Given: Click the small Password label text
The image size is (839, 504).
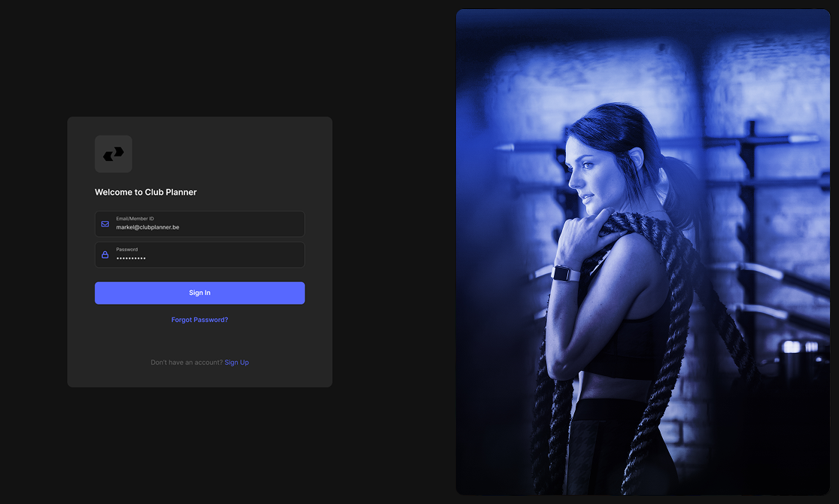Looking at the screenshot, I should (126, 249).
